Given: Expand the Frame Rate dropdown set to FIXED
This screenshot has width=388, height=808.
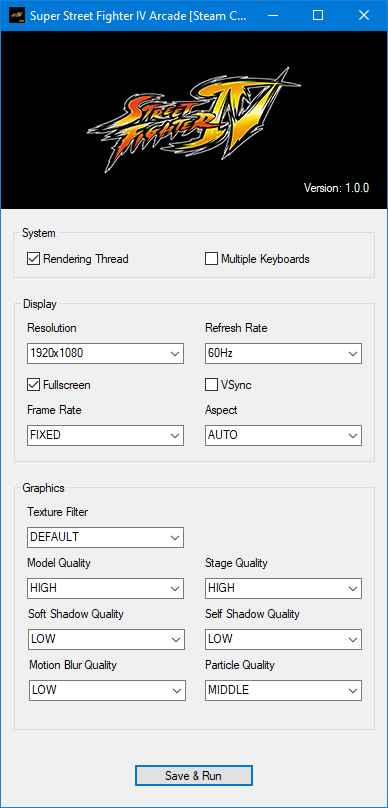Looking at the screenshot, I should click(105, 435).
